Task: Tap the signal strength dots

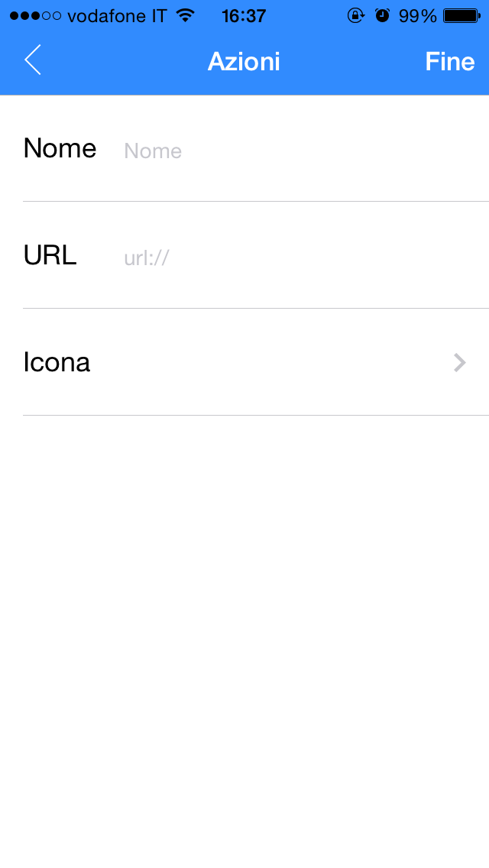Action: click(x=35, y=16)
